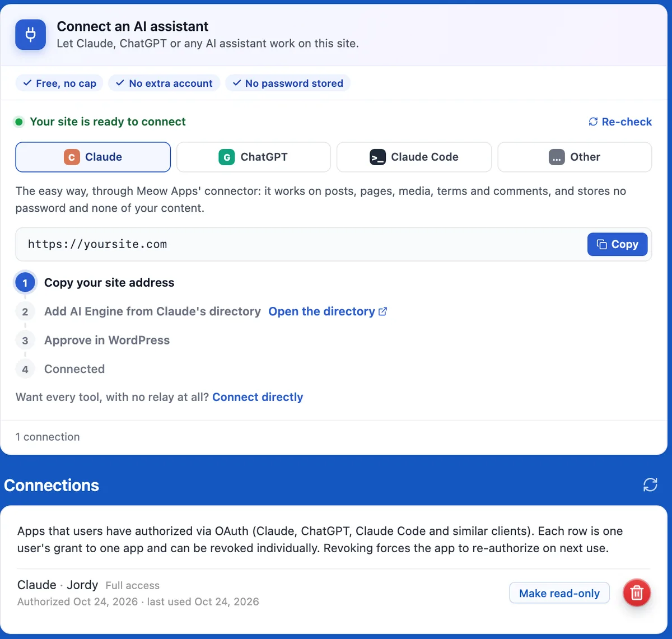Click the "No password stored" badge
672x639 pixels.
(288, 83)
